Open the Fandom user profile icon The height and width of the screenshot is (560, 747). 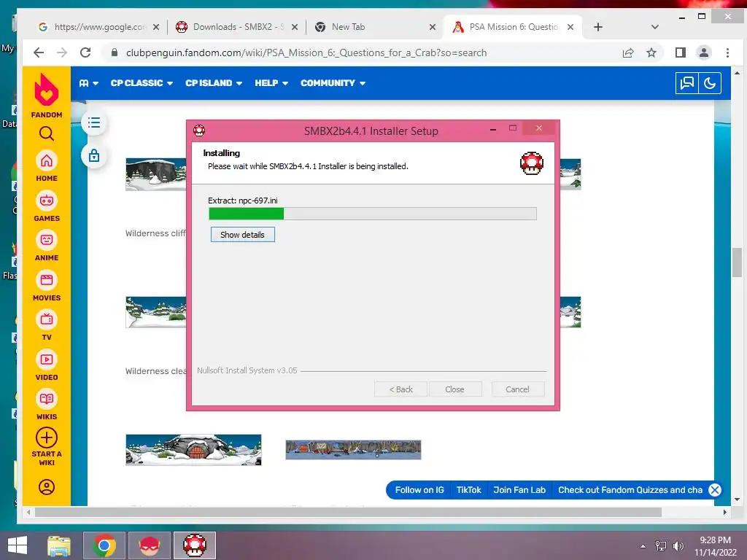46,487
